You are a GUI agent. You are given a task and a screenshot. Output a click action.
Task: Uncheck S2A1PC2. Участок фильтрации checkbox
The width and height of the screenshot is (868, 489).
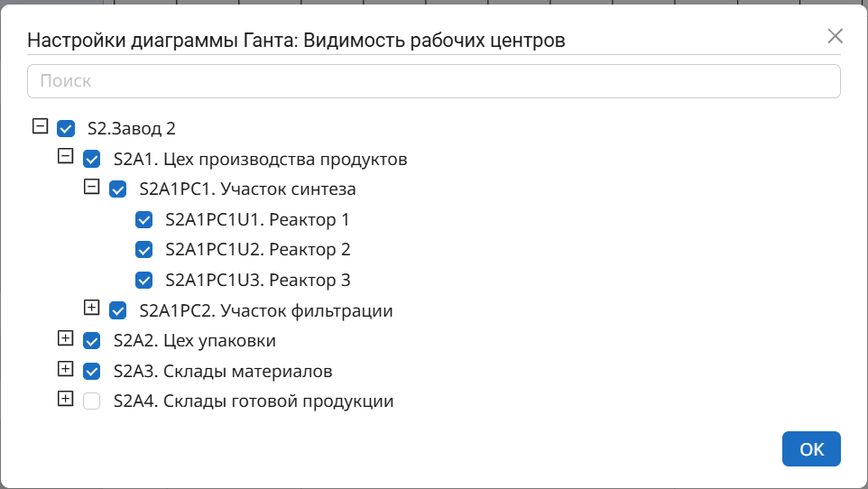point(118,311)
